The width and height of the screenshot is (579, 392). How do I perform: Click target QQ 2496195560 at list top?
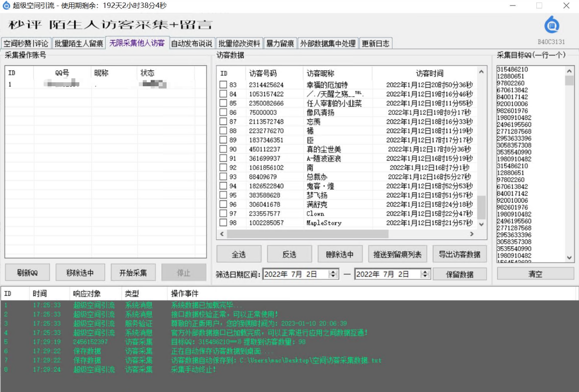(x=514, y=124)
